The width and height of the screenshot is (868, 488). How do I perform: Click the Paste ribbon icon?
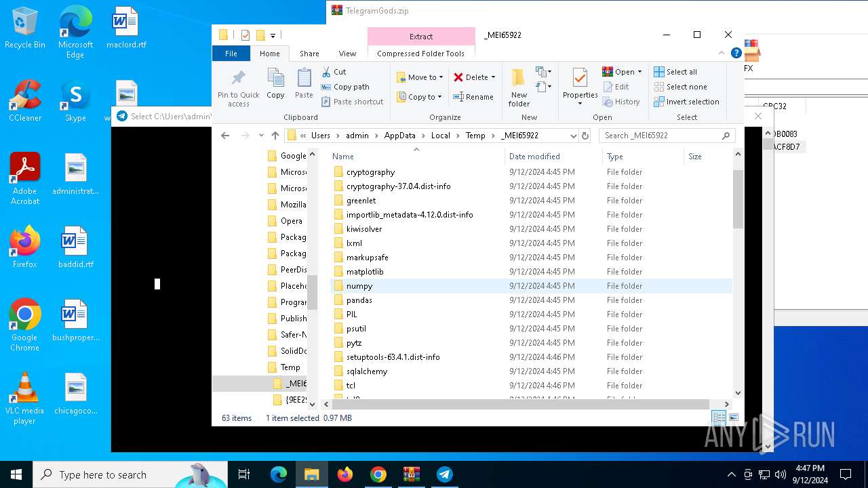pyautogui.click(x=304, y=84)
